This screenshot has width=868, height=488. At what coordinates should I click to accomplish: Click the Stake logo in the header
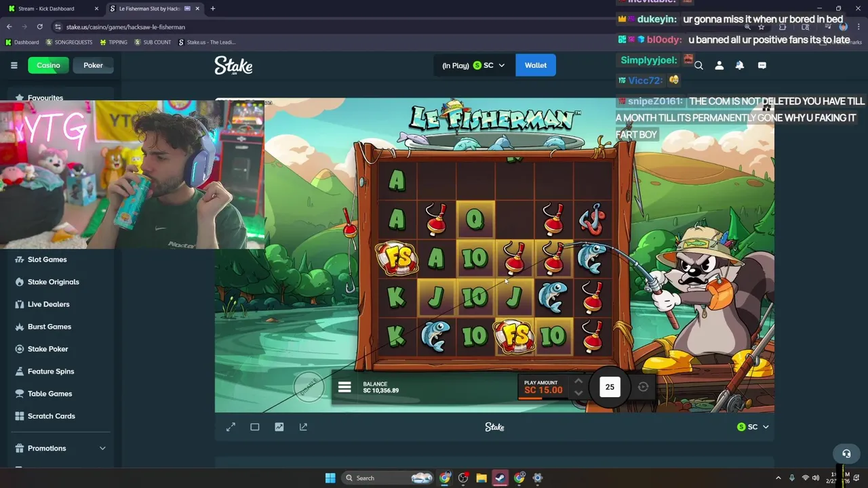pyautogui.click(x=233, y=65)
